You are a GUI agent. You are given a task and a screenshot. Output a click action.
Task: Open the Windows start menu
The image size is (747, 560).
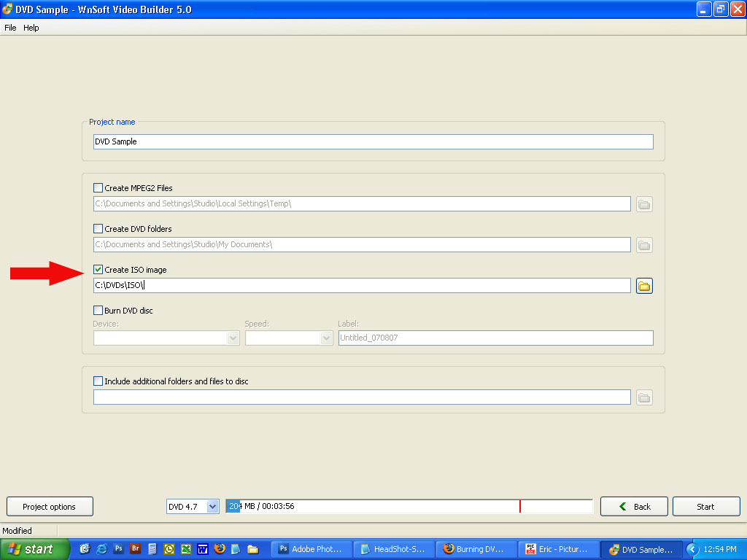point(34,549)
